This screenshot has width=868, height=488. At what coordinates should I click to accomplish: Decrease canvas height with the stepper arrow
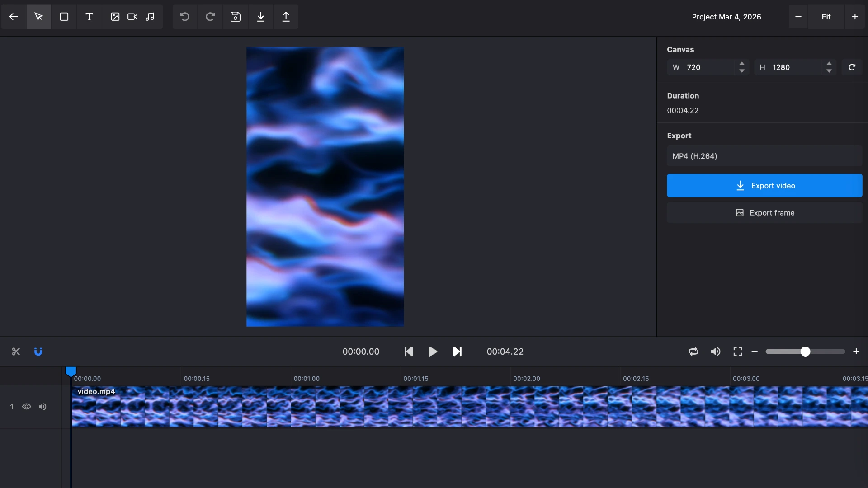point(829,71)
